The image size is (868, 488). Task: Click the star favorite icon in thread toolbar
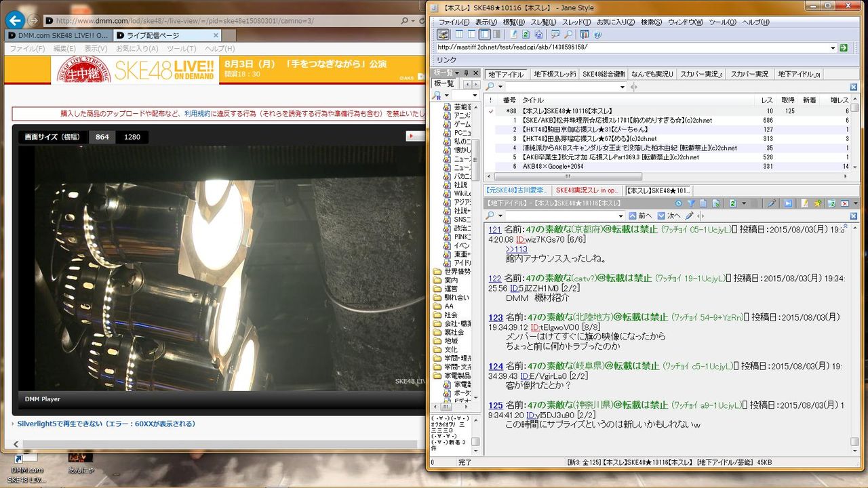point(818,203)
